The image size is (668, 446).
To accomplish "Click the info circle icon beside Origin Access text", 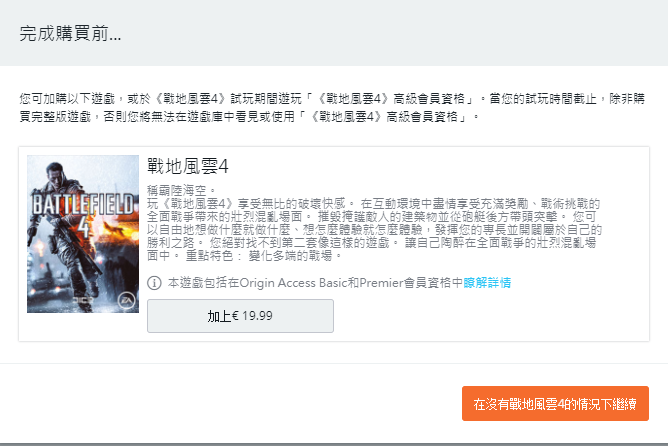I will (x=154, y=283).
